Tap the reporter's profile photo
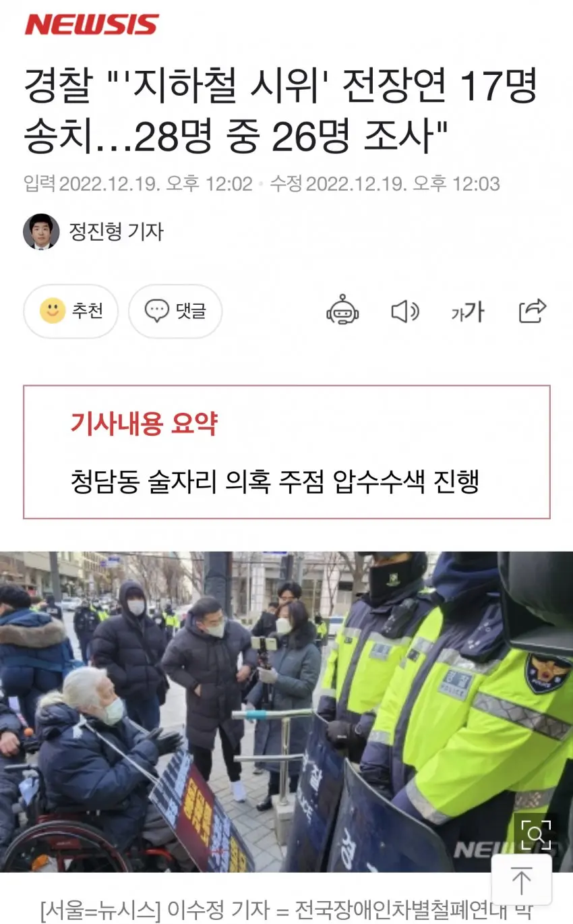This screenshot has height=924, width=573. 41,232
